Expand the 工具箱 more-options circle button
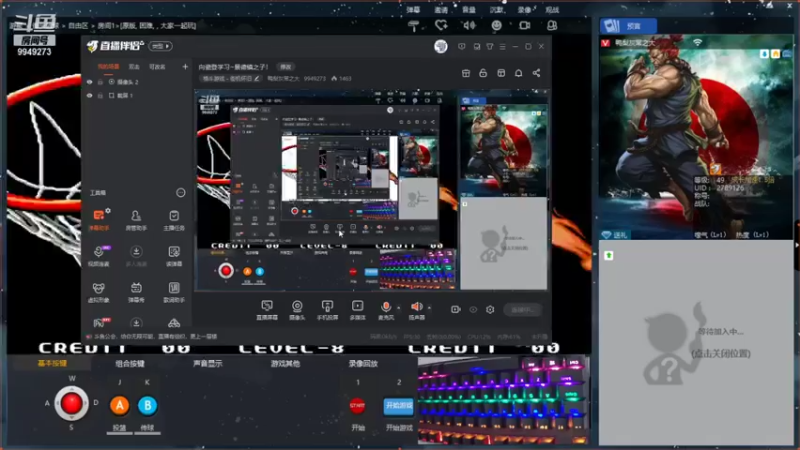The width and height of the screenshot is (800, 450). click(181, 192)
